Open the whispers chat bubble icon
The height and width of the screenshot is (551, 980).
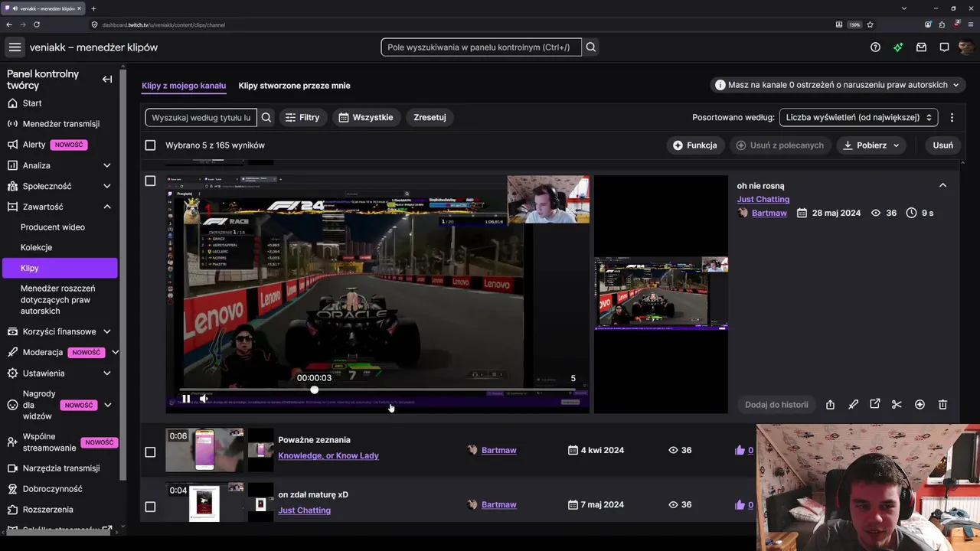pos(944,47)
